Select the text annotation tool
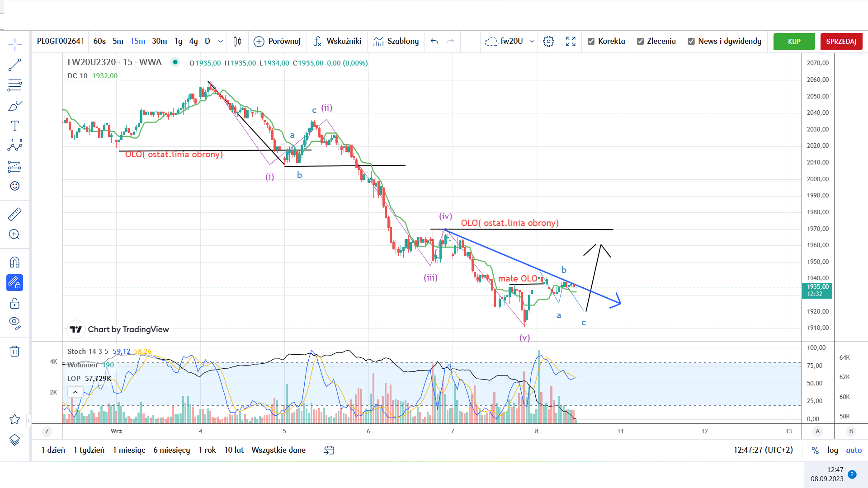This screenshot has width=868, height=488. click(15, 126)
